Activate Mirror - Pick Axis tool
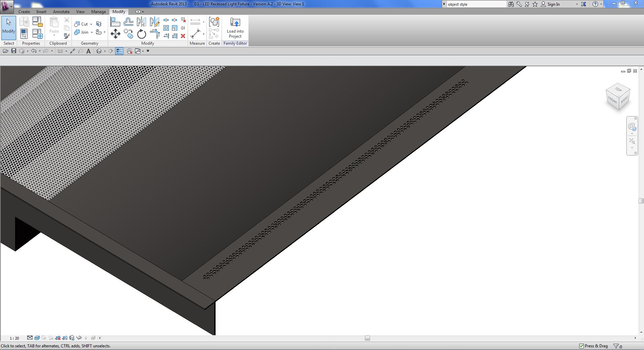 141,22
